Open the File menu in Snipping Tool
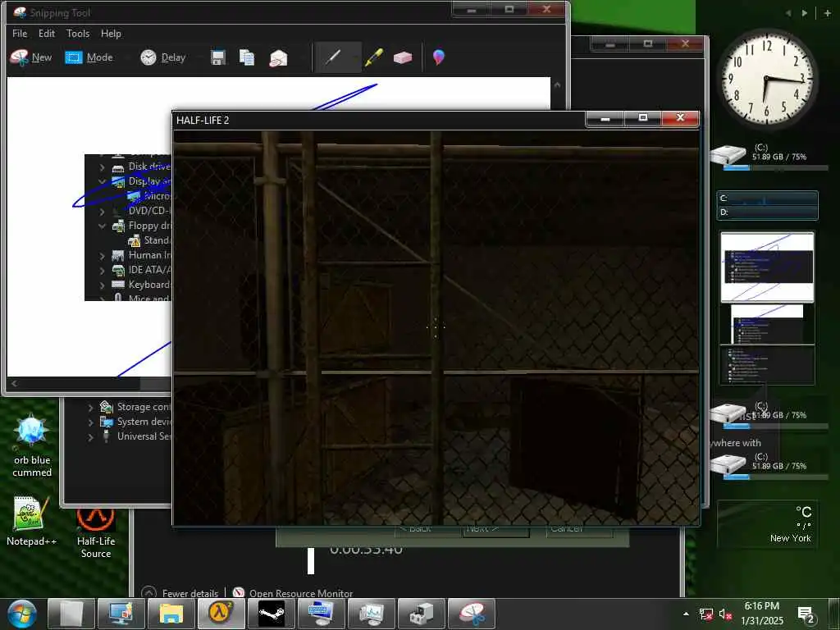The width and height of the screenshot is (840, 630). tap(20, 33)
